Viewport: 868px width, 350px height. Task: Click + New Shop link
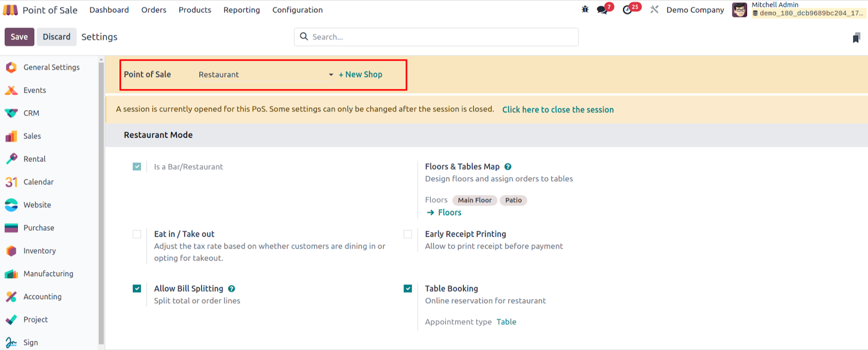pos(361,75)
